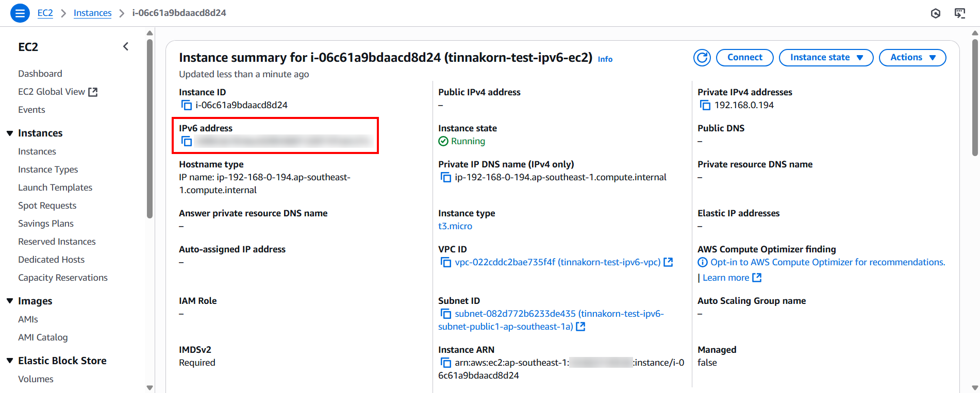Collapse the Instances section in the sidebar
Screen dimensions: 980x393
click(x=10, y=133)
